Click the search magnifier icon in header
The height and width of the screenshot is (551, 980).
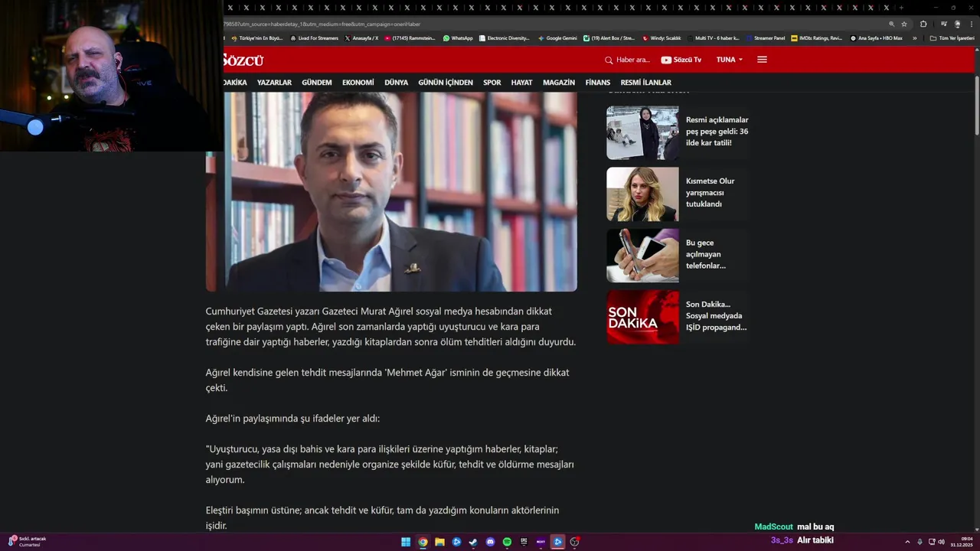609,60
